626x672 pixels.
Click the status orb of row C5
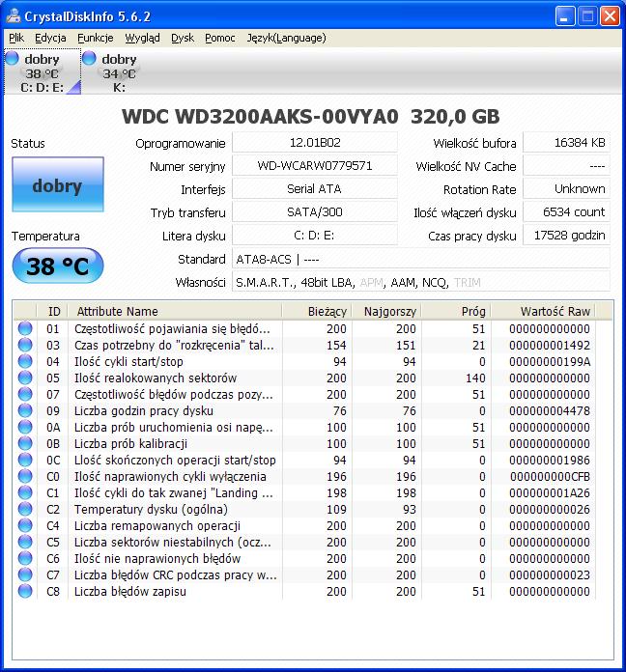(x=25, y=542)
